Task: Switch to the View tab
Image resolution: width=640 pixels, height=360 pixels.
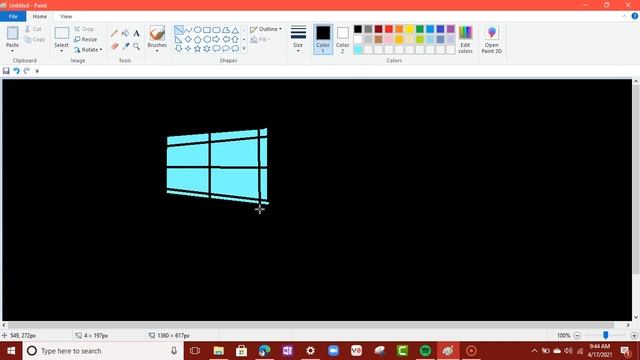Action: click(66, 16)
